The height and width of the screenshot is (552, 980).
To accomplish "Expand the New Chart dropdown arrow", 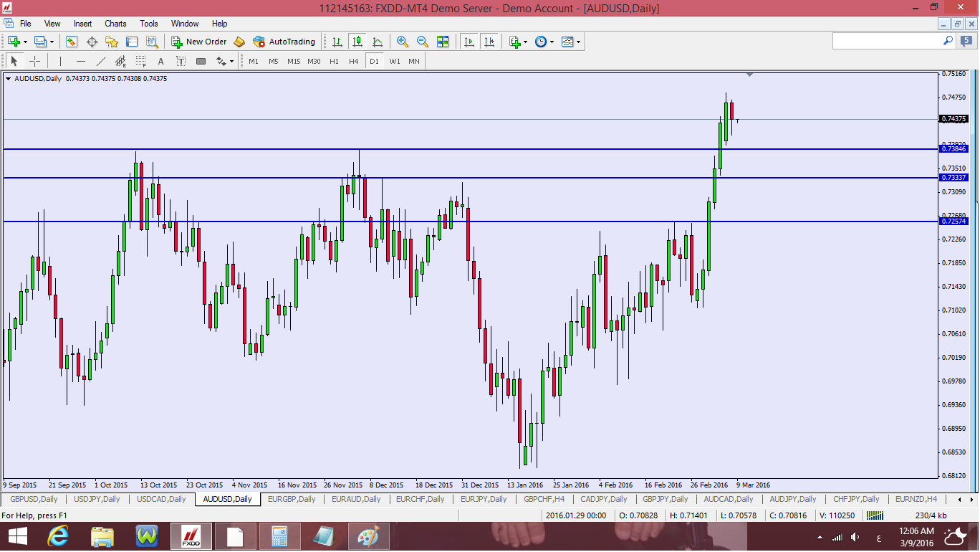I will tap(24, 42).
